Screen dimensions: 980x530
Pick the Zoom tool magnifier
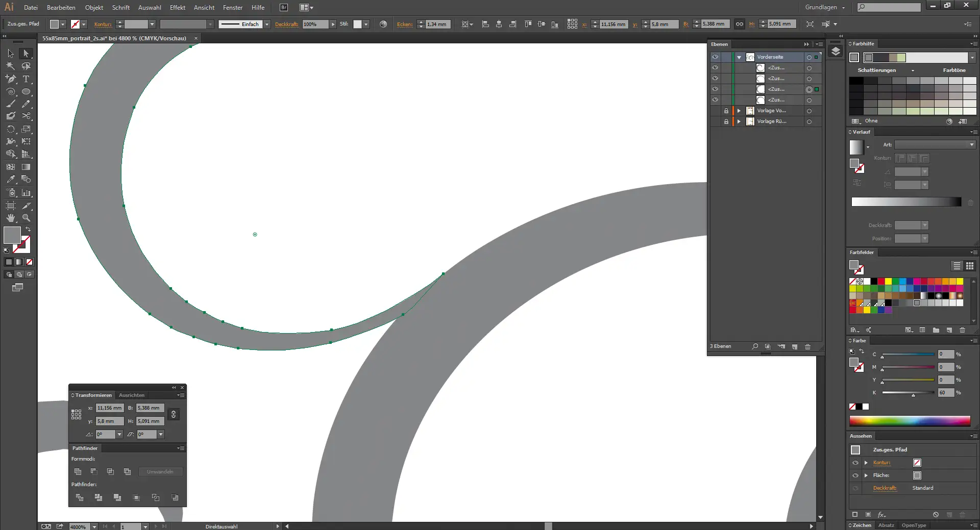coord(26,218)
